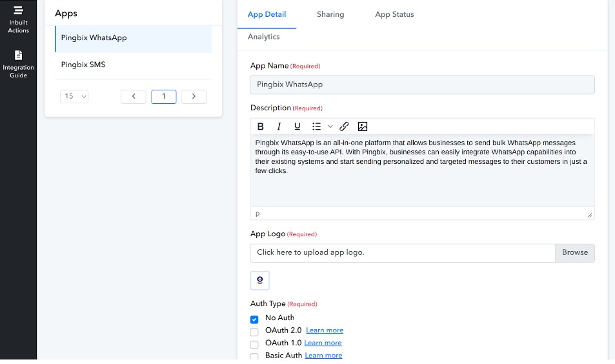Screen dimensions: 615x364
Task: Toggle underline formatting in description editor
Action: coord(297,126)
